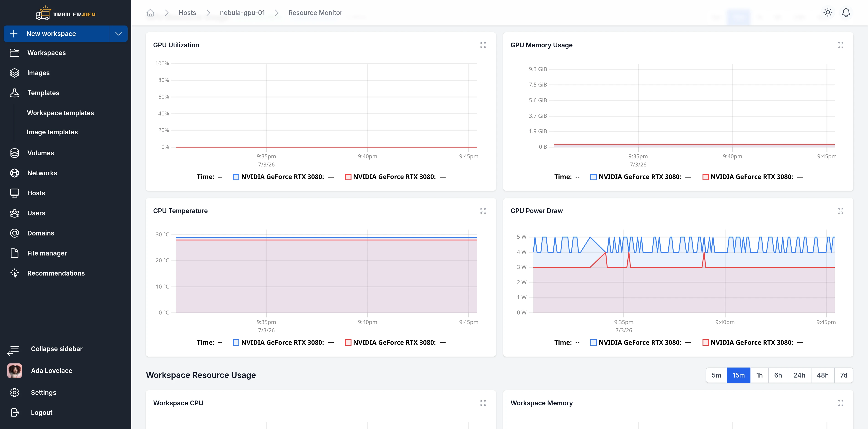868x429 pixels.
Task: Open the notifications bell
Action: 846,13
